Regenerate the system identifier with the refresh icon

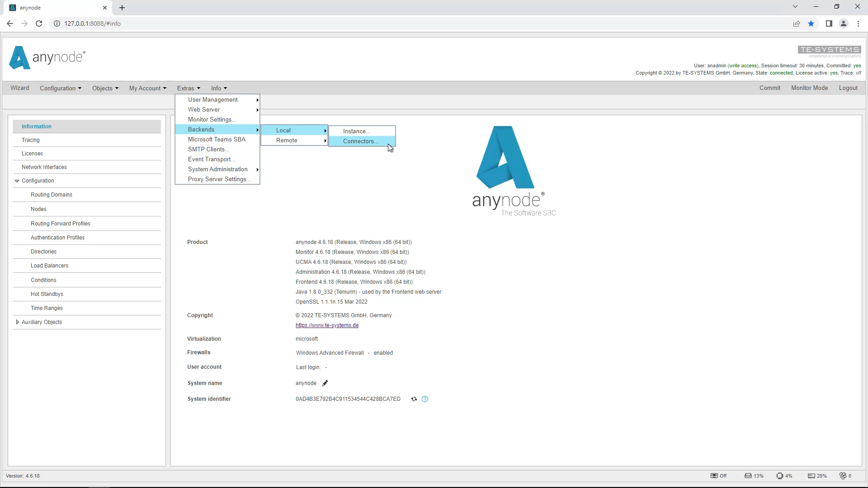coord(414,399)
